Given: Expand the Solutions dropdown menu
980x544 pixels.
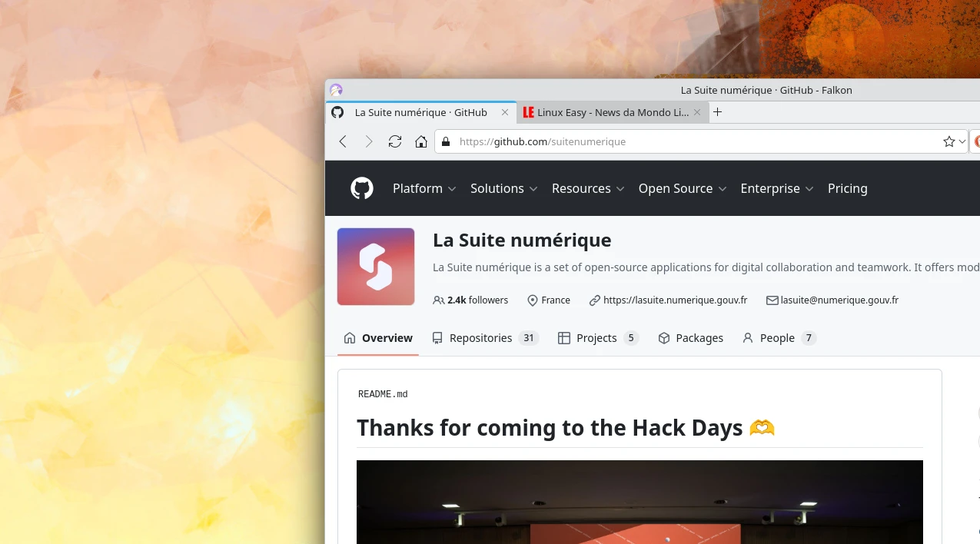Looking at the screenshot, I should (503, 188).
